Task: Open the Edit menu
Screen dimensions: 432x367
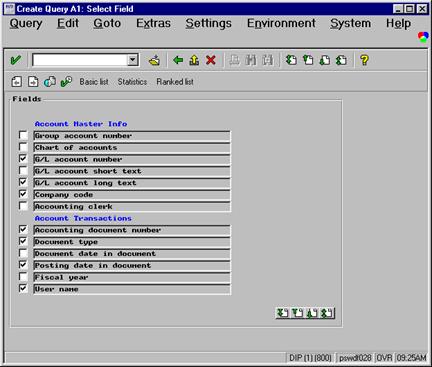Action: (68, 23)
